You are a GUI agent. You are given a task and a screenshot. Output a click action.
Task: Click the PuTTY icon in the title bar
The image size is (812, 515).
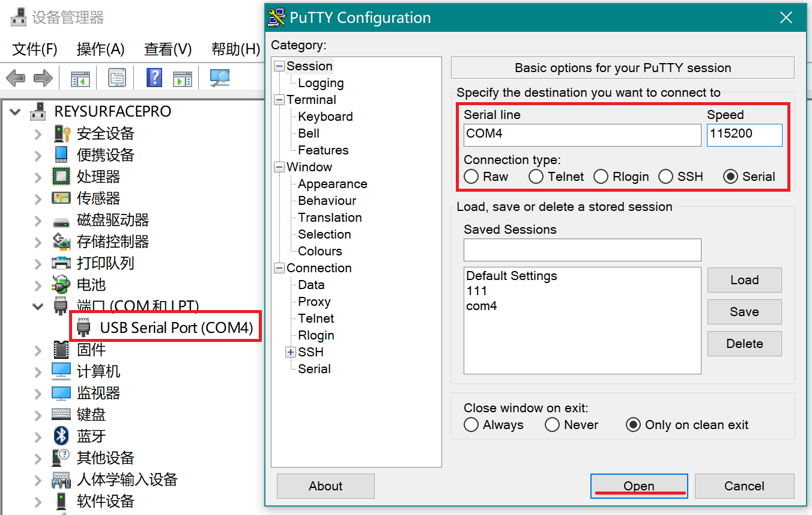pyautogui.click(x=277, y=17)
